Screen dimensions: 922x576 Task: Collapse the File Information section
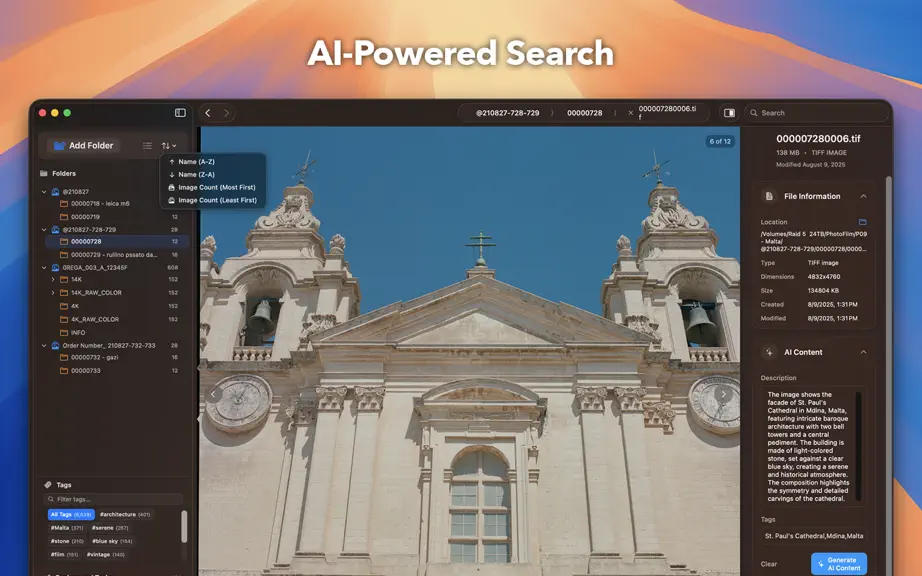click(x=863, y=196)
